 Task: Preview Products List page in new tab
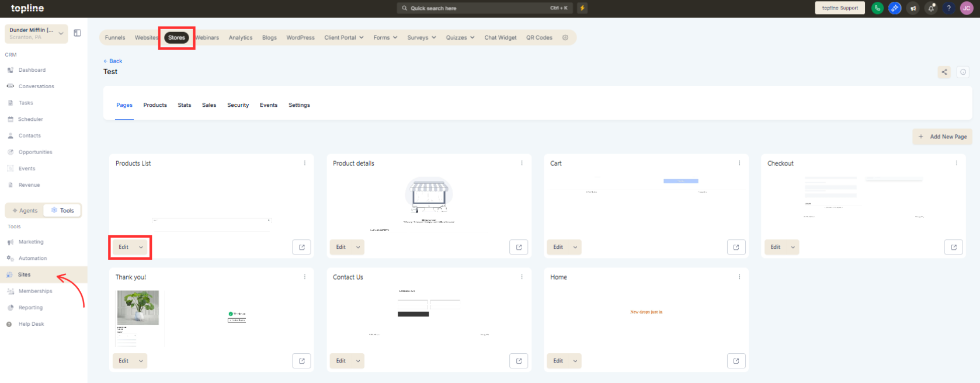tap(302, 247)
